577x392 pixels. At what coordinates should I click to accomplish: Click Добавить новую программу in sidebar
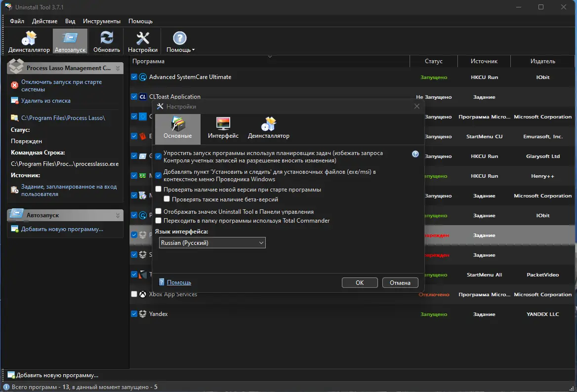click(62, 229)
